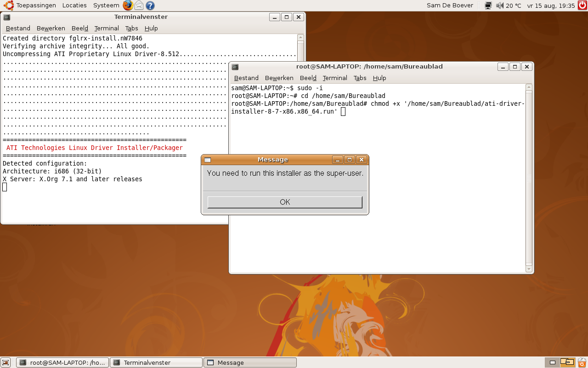Switch to root@SAM-LAPTOP taskbar button

[62, 362]
